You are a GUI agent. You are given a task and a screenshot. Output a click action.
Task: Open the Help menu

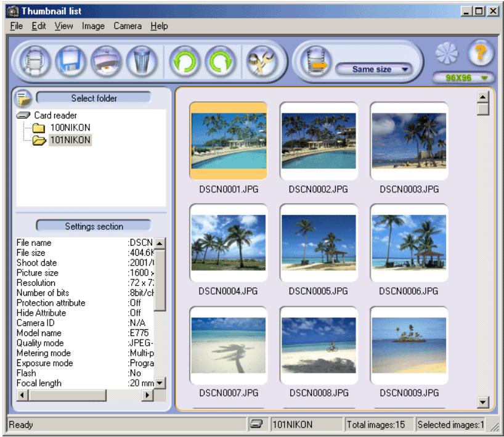click(x=159, y=26)
